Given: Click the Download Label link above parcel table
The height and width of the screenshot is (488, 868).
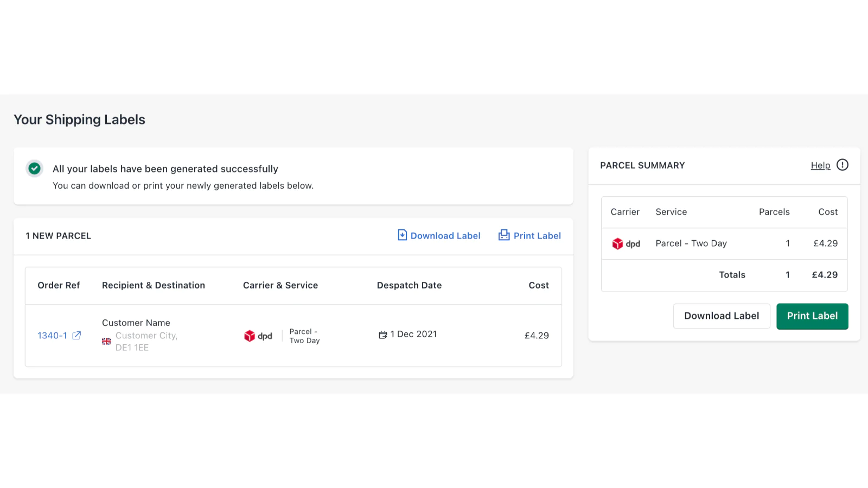Looking at the screenshot, I should [x=445, y=235].
